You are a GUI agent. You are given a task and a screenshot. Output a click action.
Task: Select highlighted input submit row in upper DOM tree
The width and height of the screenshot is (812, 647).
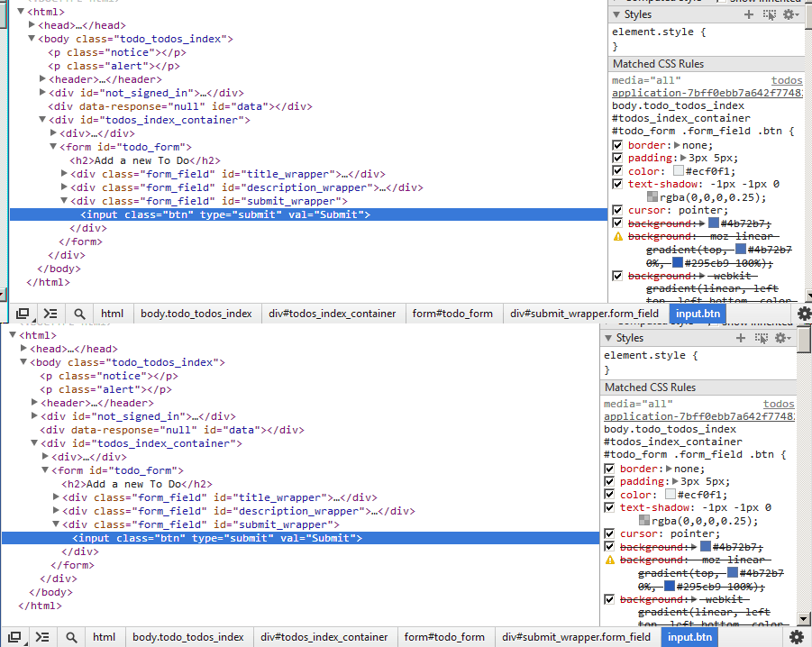coord(308,214)
